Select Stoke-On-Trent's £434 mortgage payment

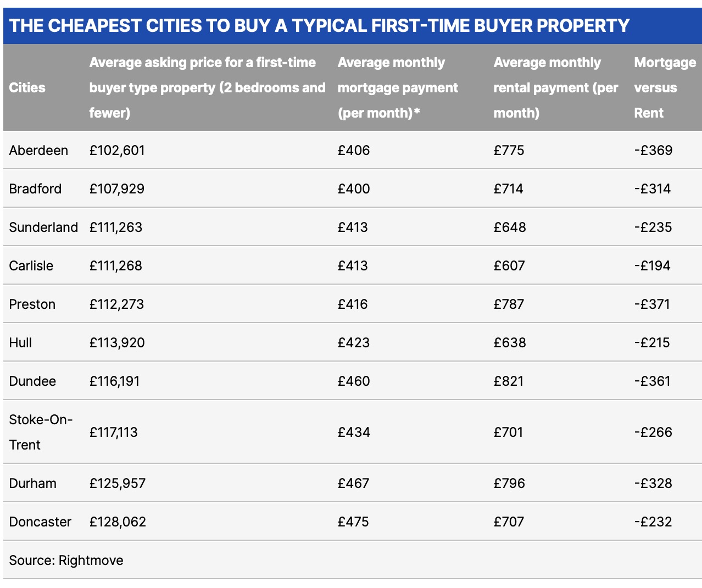[354, 432]
